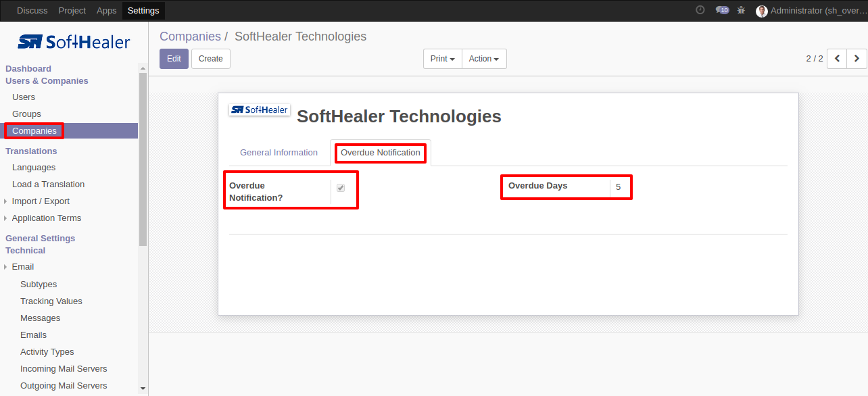
Task: Switch to Overdue Notification tab
Action: pos(381,153)
